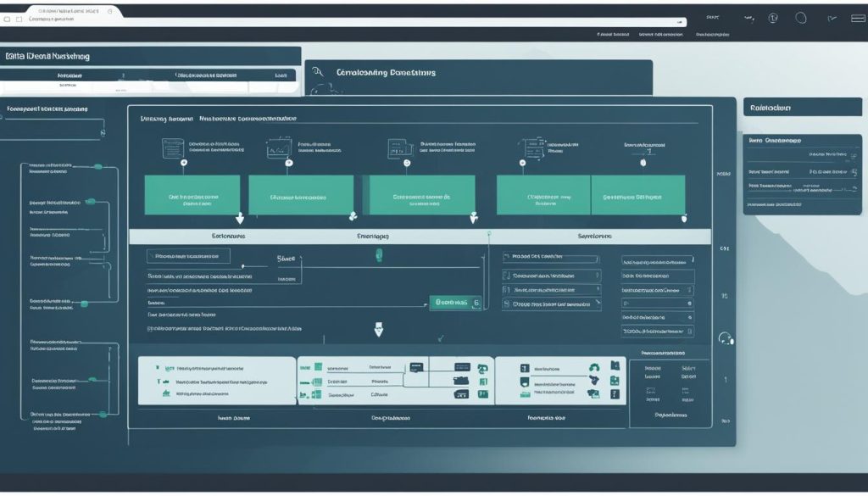
Task: Click the magnifier search icon in the header panel
Action: pos(317,71)
